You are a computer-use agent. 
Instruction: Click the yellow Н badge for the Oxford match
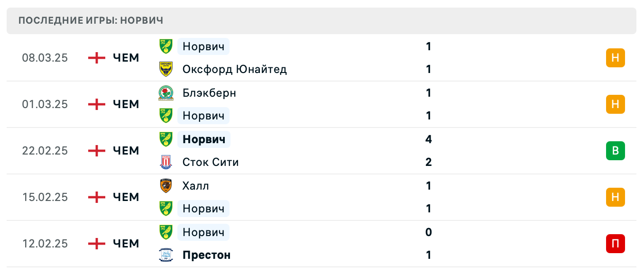coord(615,57)
